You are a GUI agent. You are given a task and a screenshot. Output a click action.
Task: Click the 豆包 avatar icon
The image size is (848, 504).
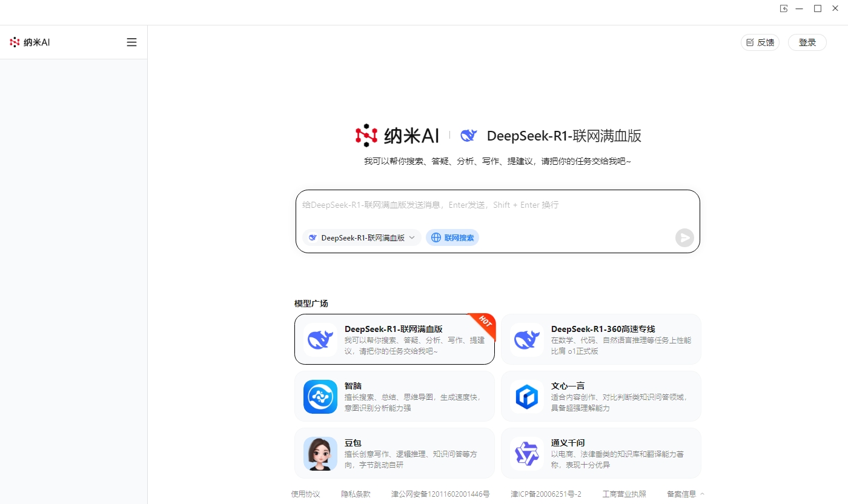coord(320,453)
